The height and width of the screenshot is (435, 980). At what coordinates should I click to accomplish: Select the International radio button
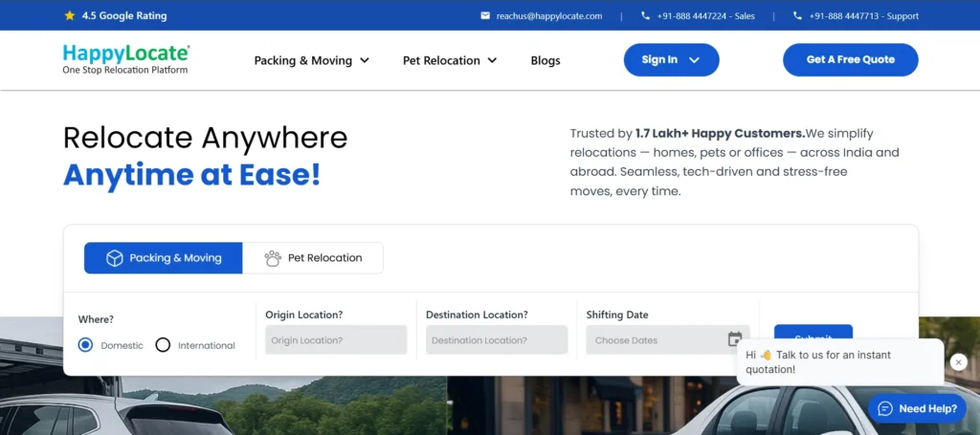coord(163,345)
